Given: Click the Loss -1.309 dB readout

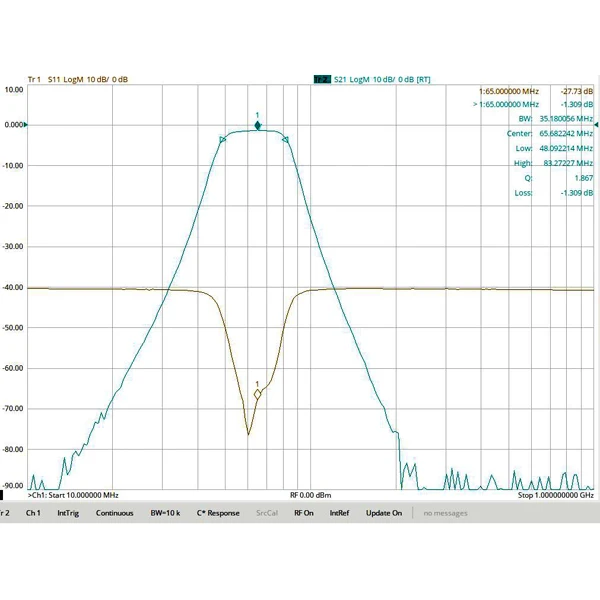Looking at the screenshot, I should (554, 193).
